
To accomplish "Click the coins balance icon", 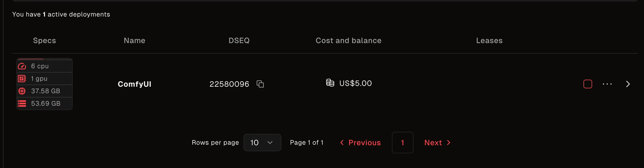I will 330,83.
